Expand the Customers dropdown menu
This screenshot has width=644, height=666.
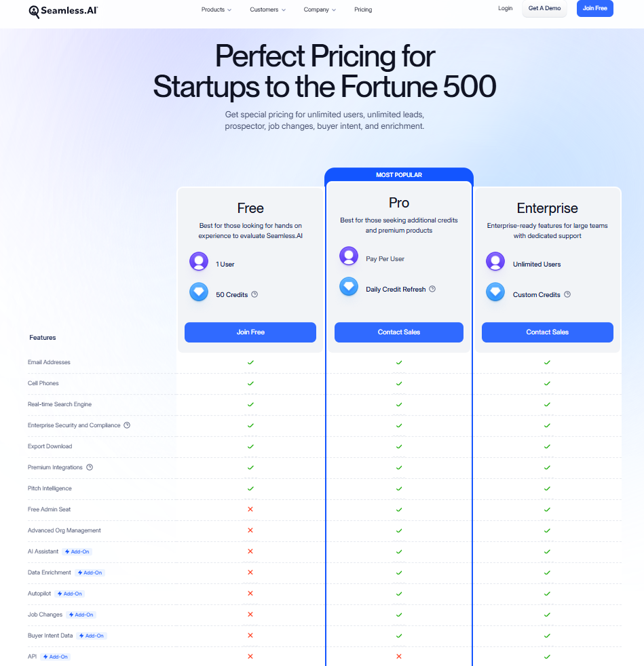coord(267,9)
